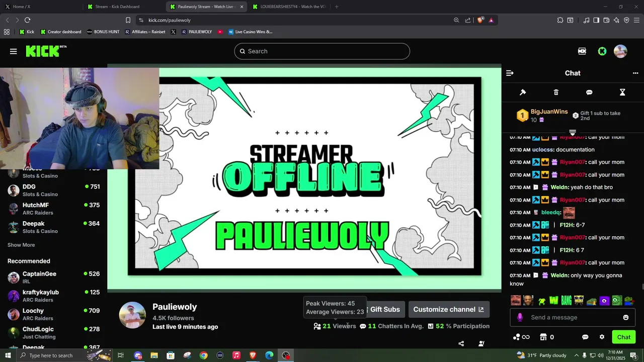
Task: Insert the BANG emote from quick emotes
Action: point(567,301)
